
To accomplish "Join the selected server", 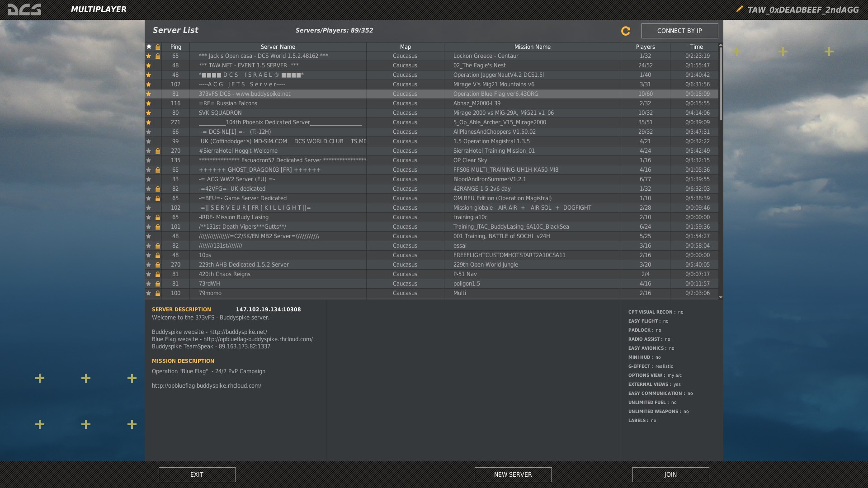I will coord(670,474).
